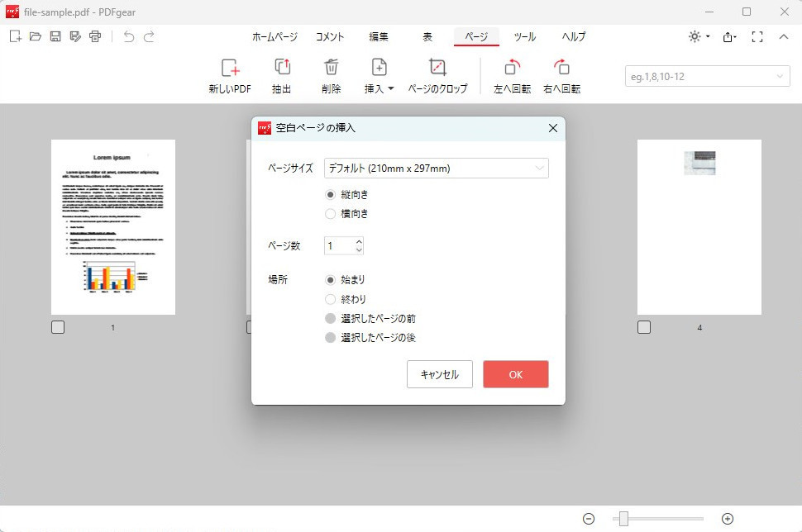
Task: Tick the checkbox under page 1 thumbnail
Action: click(57, 326)
